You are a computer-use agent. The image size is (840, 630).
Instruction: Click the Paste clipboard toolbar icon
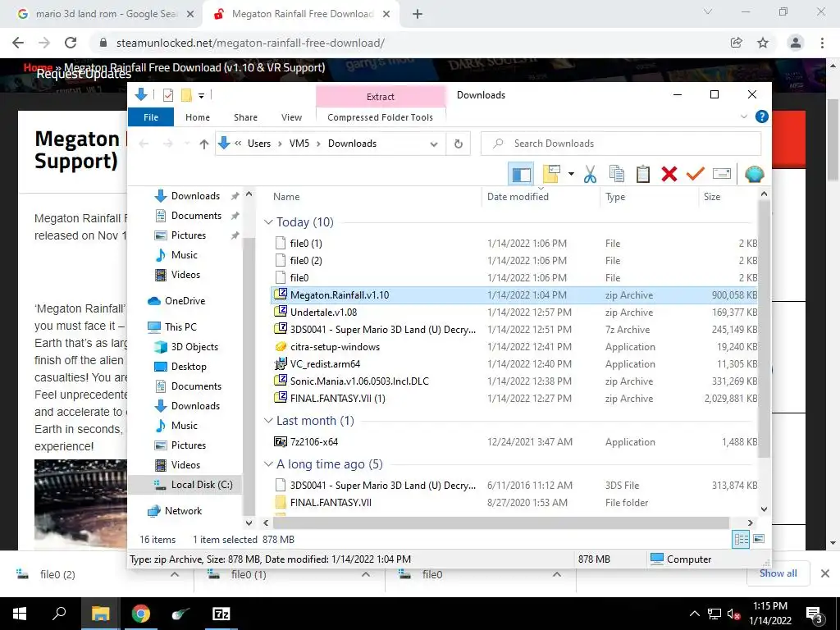tap(643, 174)
